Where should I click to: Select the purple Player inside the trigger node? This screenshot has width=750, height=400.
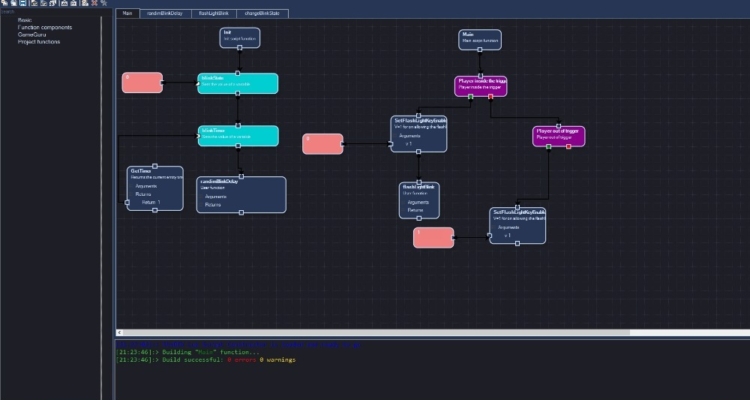coord(481,87)
